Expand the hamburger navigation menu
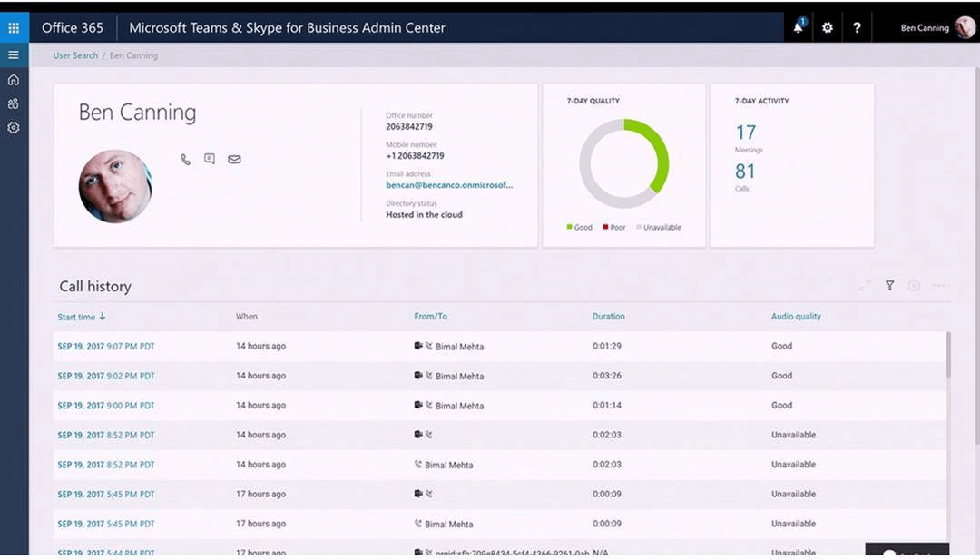 click(x=14, y=55)
